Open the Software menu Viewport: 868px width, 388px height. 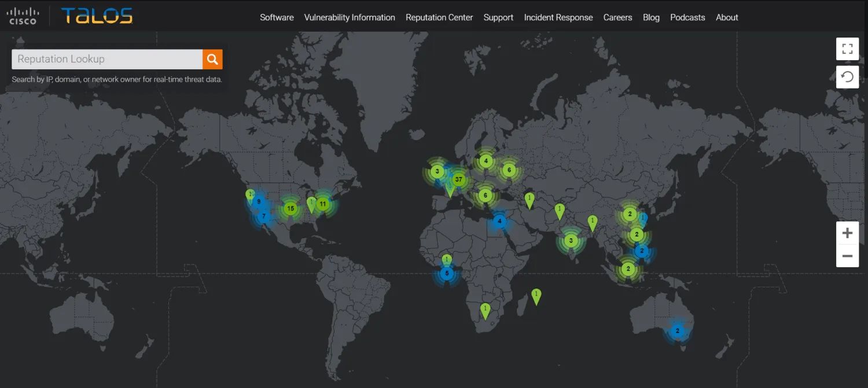277,17
